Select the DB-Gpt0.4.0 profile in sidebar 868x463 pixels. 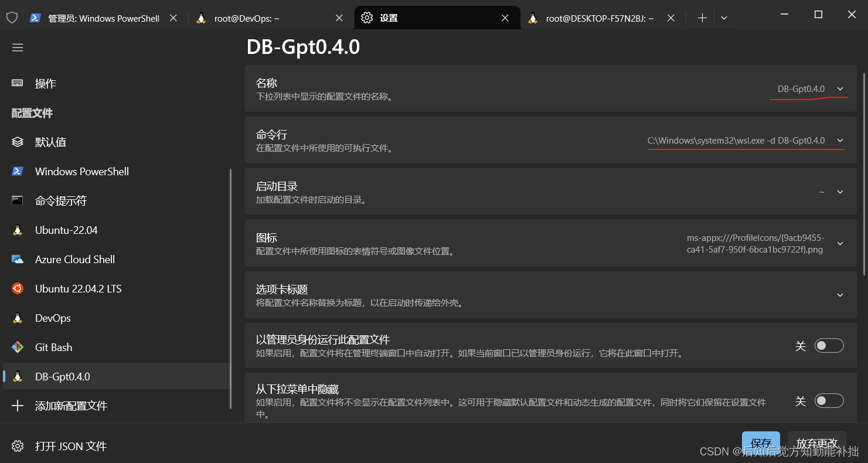pyautogui.click(x=116, y=376)
